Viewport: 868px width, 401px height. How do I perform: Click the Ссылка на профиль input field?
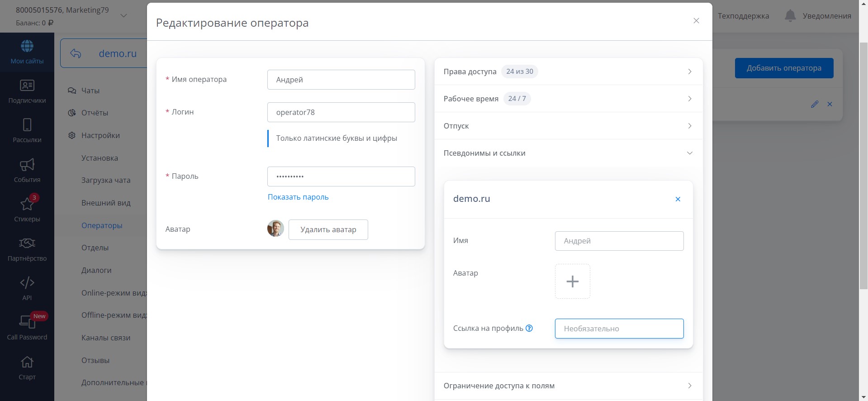click(619, 329)
